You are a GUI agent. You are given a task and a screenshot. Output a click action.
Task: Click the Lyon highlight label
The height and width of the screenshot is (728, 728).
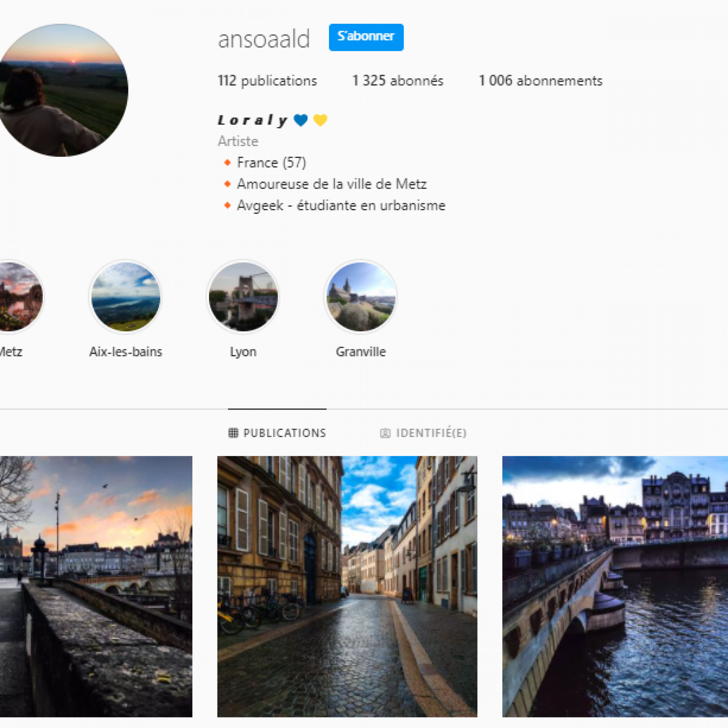point(243,352)
